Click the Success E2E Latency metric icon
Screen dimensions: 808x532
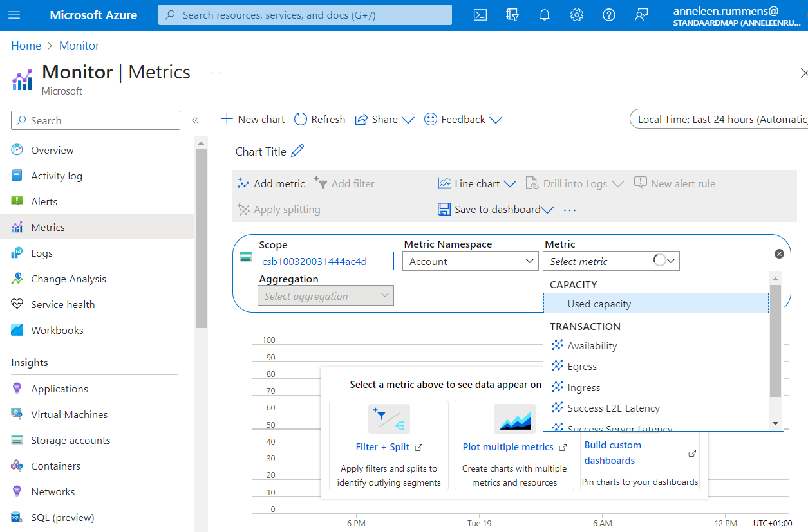coord(558,408)
